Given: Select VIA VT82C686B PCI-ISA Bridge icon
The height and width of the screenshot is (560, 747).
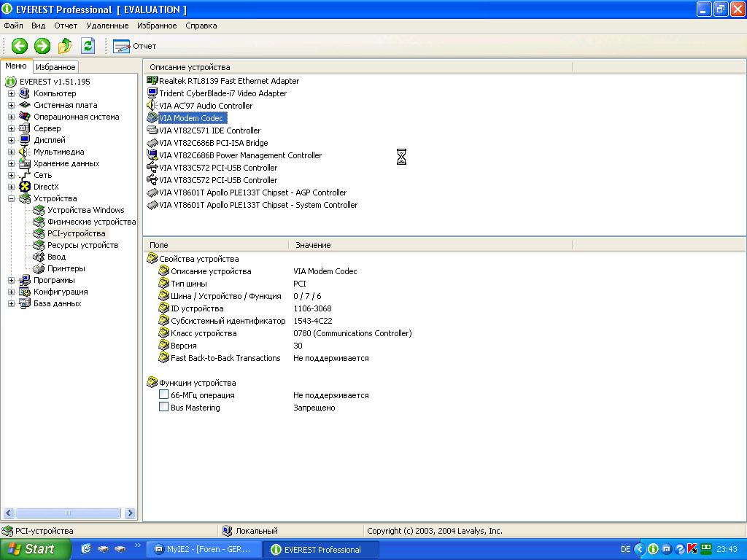Looking at the screenshot, I should pos(152,142).
